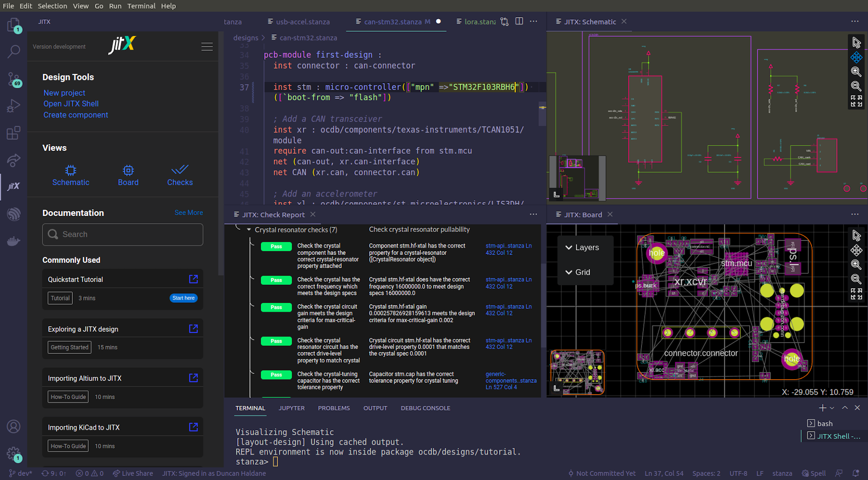Click the dev* branch in status bar

pyautogui.click(x=20, y=473)
